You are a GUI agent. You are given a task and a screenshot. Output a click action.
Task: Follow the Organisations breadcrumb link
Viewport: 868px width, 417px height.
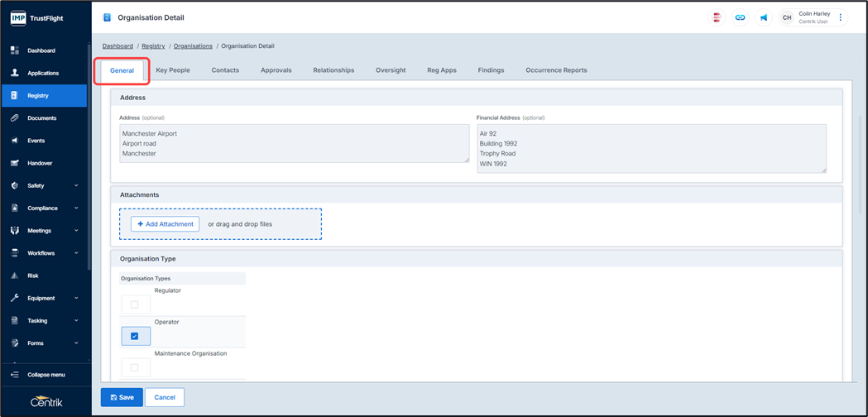click(193, 46)
